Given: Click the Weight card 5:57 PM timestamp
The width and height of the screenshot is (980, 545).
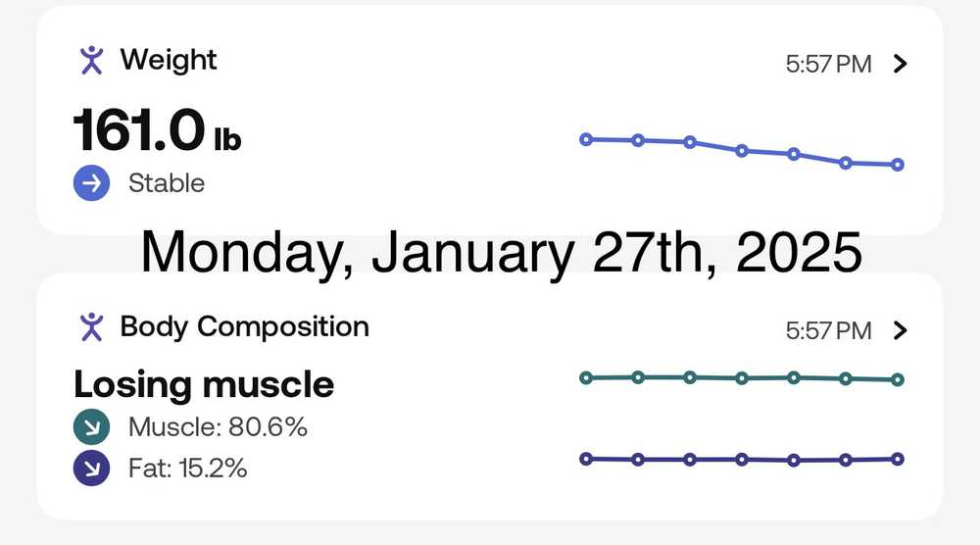Looking at the screenshot, I should point(828,65).
